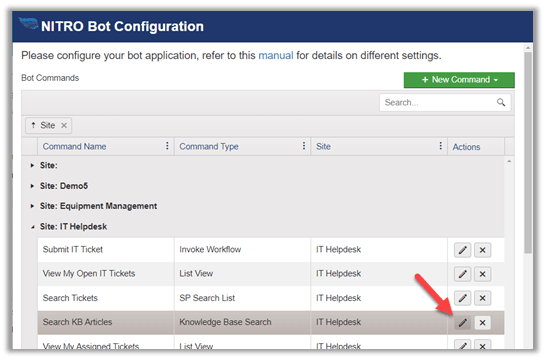Delete the Search KB Articles command
Screen dimensions: 545x360
click(482, 323)
